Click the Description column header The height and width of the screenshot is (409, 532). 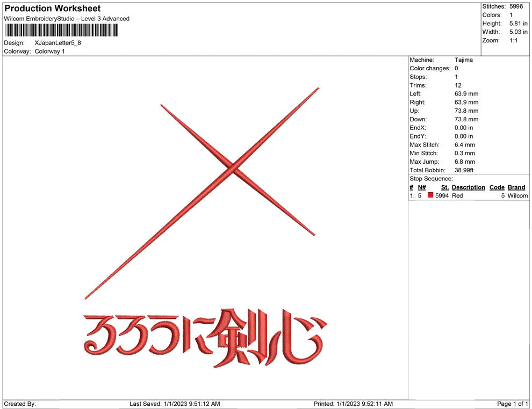[468, 187]
